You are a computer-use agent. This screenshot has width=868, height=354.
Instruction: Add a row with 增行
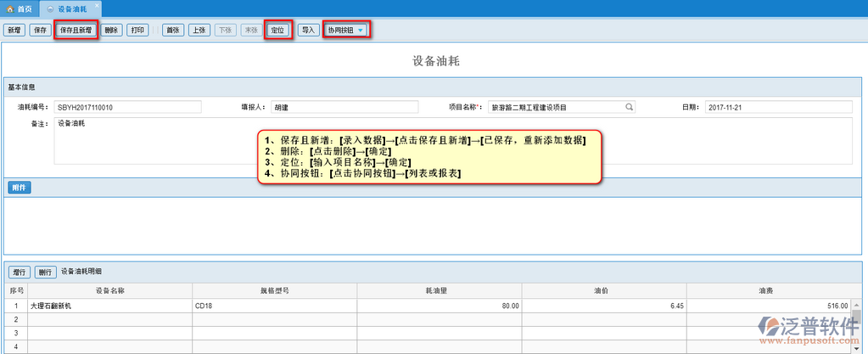click(x=20, y=272)
